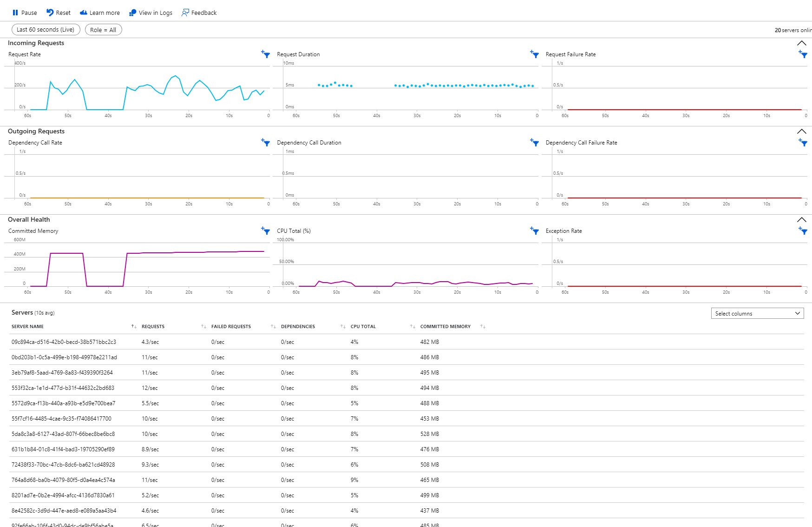Collapse the Outgoing Requests section
The height and width of the screenshot is (527, 812).
802,132
